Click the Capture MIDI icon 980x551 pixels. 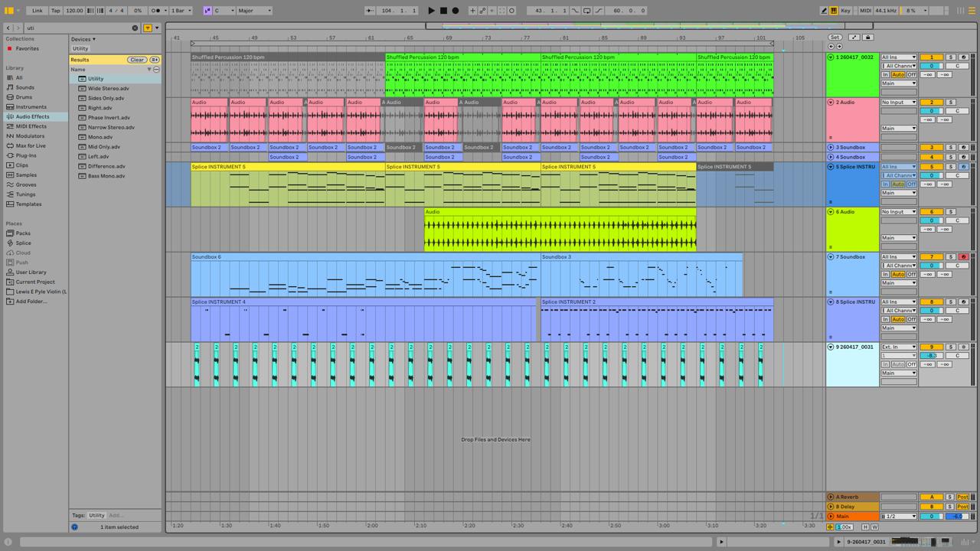click(x=502, y=11)
